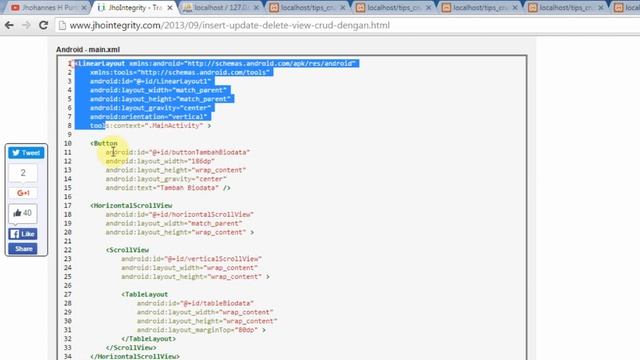Screen dimensions: 640x360
Task: Click the '</ScrollView>' closing tag
Action: click(x=131, y=348)
